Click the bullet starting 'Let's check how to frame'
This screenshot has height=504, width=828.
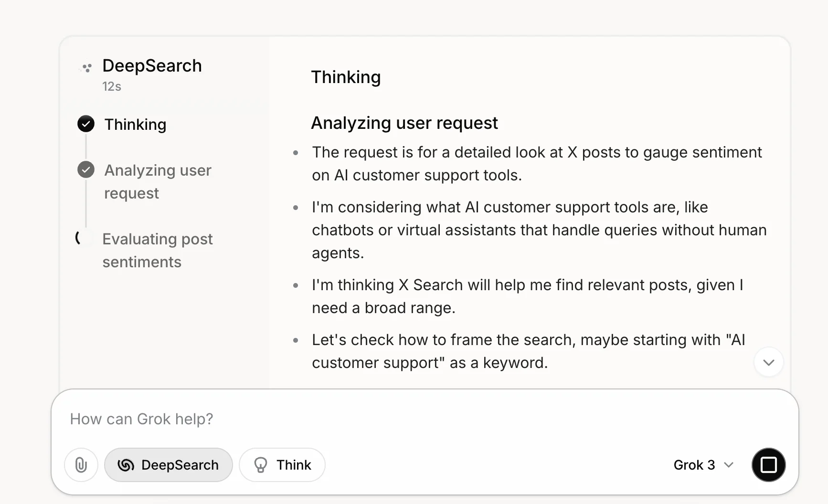pyautogui.click(x=529, y=351)
